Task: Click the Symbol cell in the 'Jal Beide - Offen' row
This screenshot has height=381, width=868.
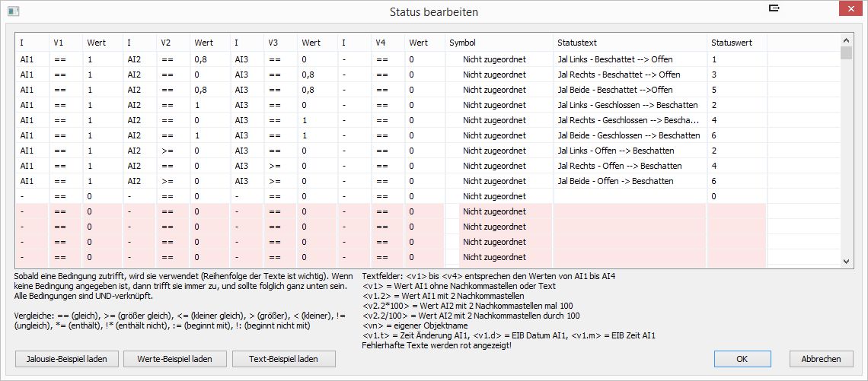Action: tap(494, 181)
